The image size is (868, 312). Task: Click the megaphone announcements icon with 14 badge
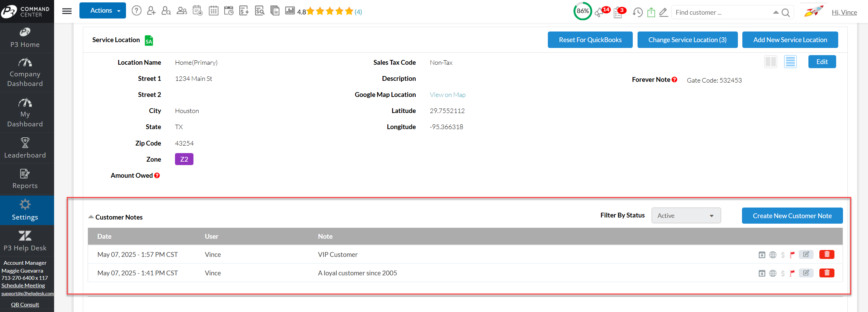click(600, 12)
